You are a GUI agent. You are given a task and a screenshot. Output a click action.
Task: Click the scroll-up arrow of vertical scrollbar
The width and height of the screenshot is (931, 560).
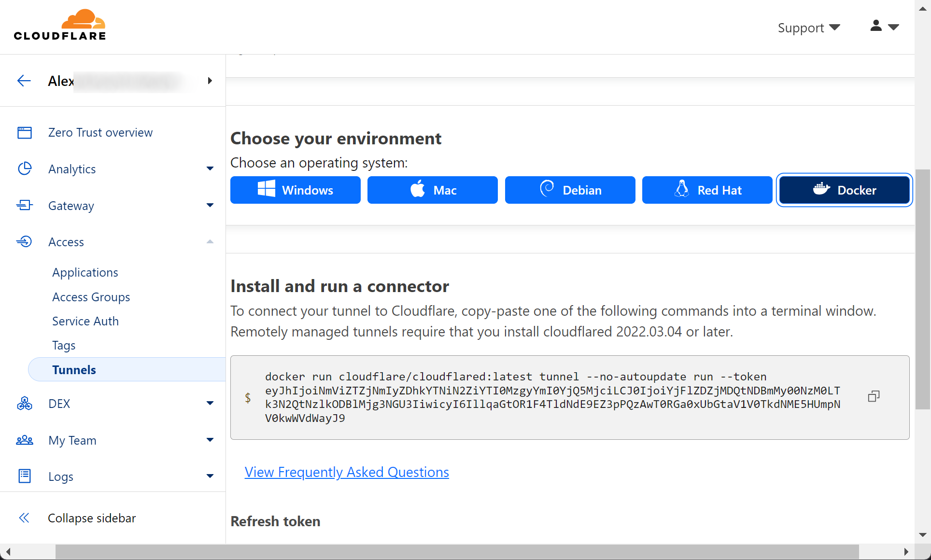click(923, 8)
